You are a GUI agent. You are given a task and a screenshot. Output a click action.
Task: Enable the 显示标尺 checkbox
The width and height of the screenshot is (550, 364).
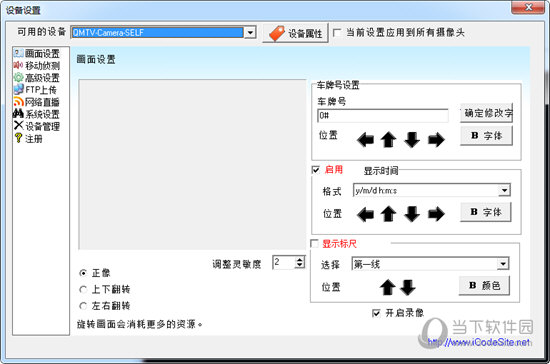pos(315,243)
